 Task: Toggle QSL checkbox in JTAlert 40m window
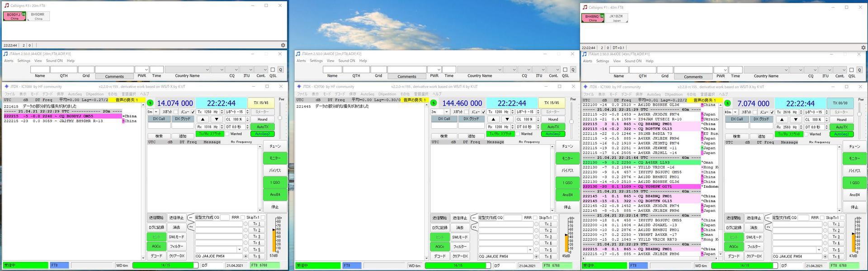pyautogui.click(x=852, y=70)
